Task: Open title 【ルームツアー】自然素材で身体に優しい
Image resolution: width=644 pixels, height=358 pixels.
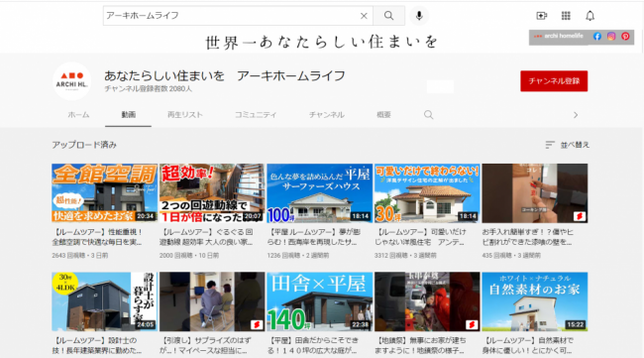Action: coord(528,346)
